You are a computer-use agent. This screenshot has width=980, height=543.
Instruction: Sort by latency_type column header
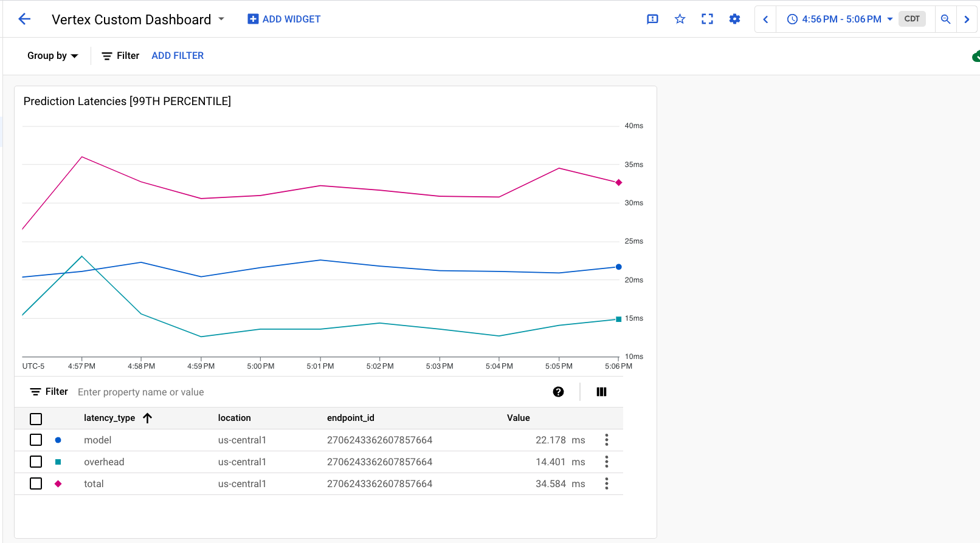pos(110,418)
